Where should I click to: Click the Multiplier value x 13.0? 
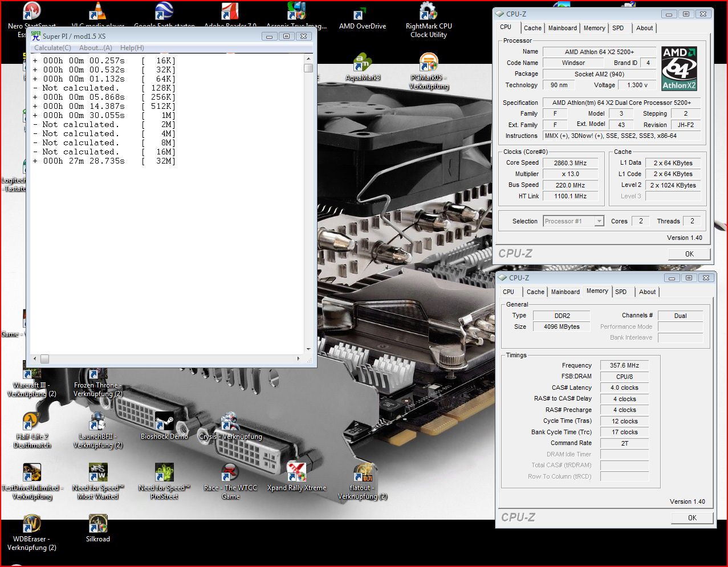click(x=570, y=174)
